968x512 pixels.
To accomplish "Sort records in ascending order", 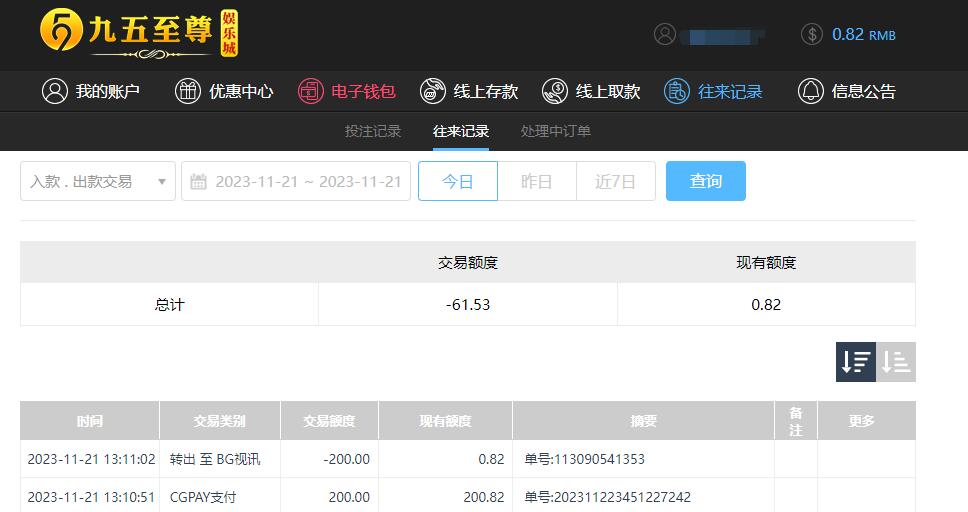I will [896, 362].
